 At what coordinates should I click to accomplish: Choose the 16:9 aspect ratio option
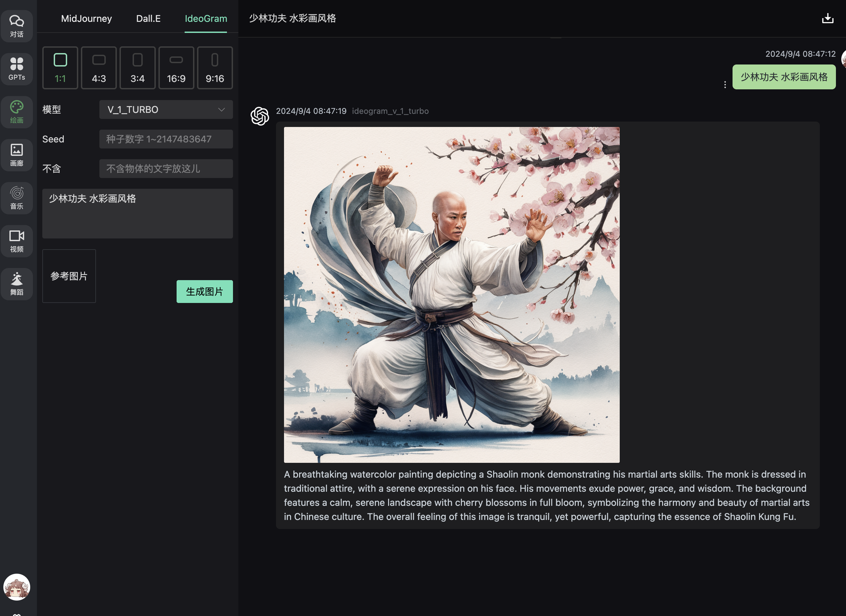click(x=176, y=68)
